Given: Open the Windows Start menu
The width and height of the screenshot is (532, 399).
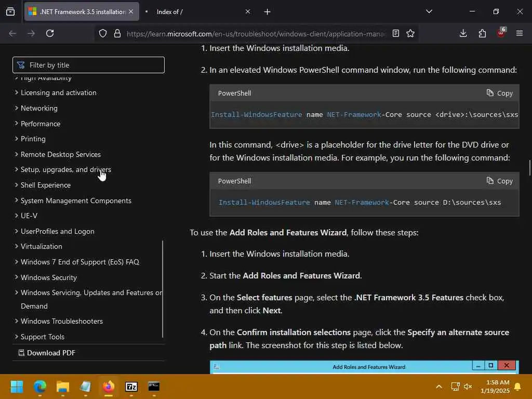Looking at the screenshot, I should 17,387.
